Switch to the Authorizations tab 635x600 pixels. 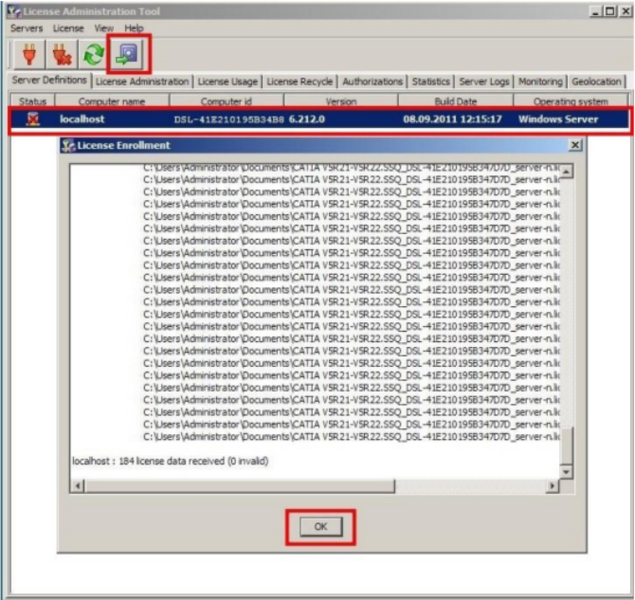[373, 81]
